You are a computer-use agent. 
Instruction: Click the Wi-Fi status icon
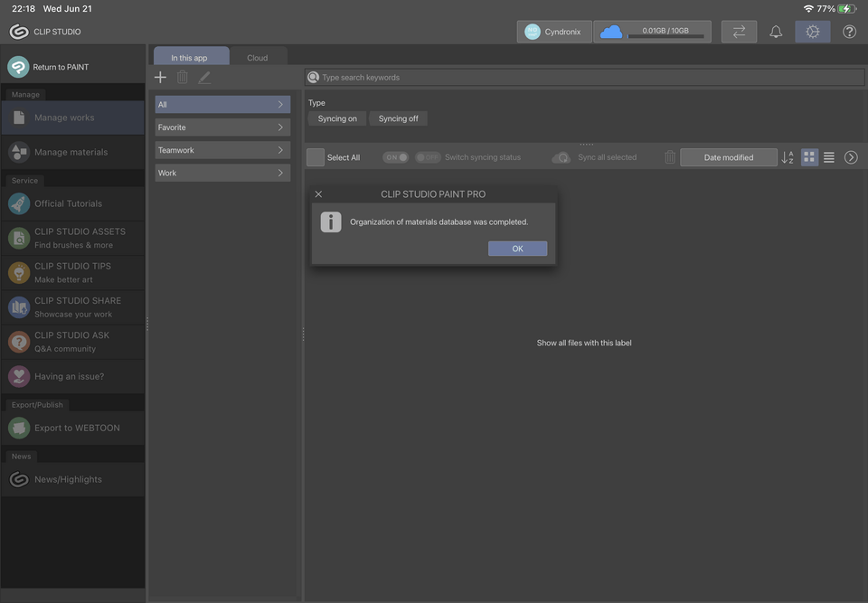click(x=808, y=9)
